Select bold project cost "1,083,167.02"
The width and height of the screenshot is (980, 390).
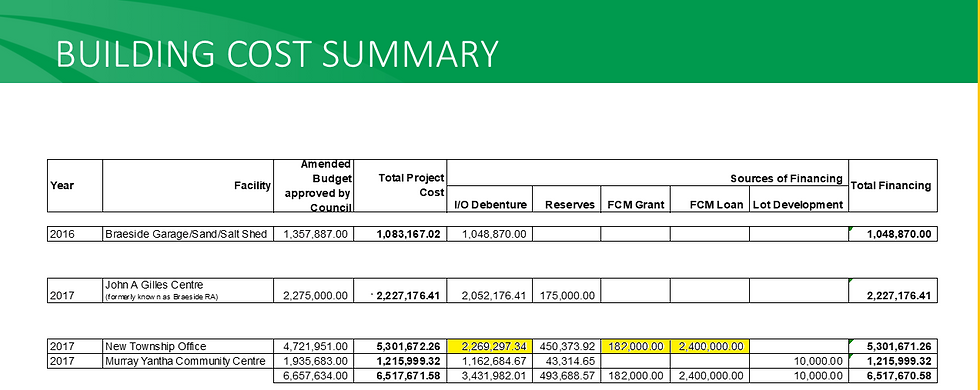click(x=408, y=234)
